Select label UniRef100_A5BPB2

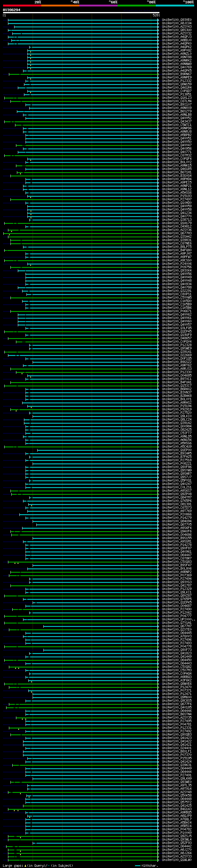click(177, 135)
